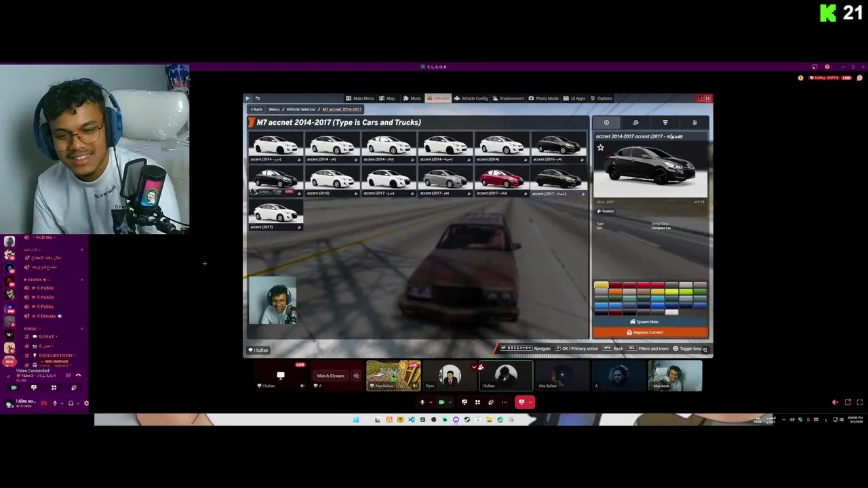Screen dimensions: 868x488
Task: Open the Abu Sultan live stream tile
Action: (393, 375)
